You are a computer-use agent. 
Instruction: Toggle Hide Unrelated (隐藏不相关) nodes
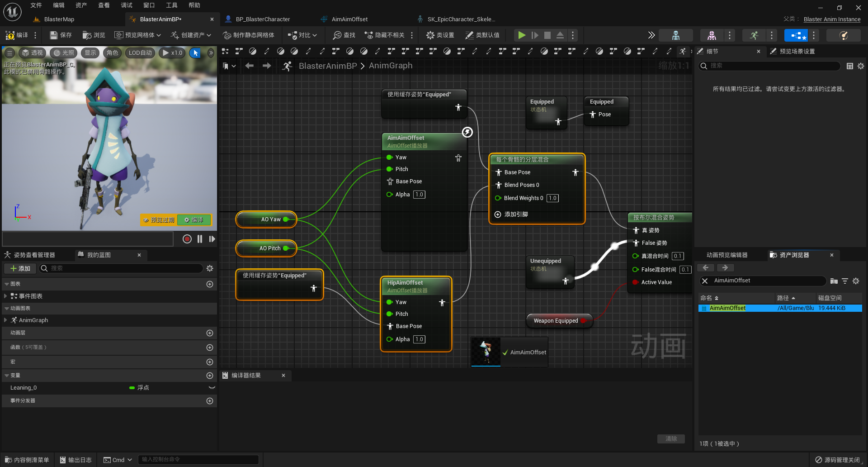pos(385,35)
